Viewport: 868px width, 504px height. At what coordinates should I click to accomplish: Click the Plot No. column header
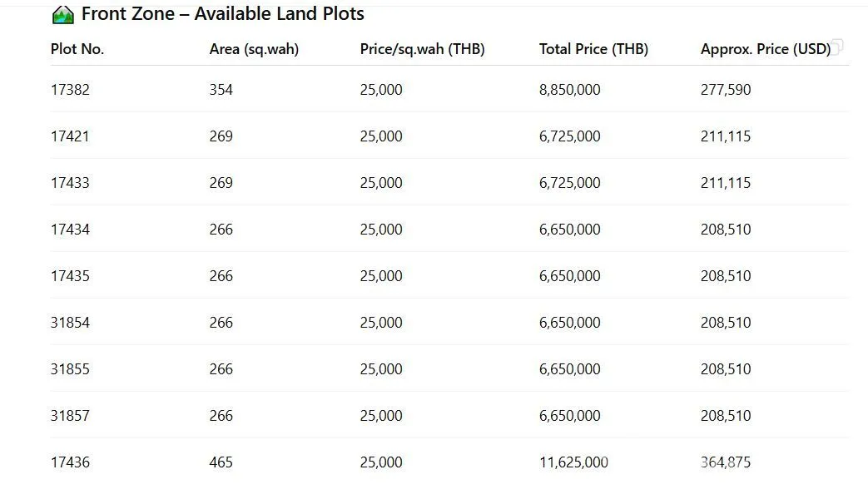pos(77,49)
